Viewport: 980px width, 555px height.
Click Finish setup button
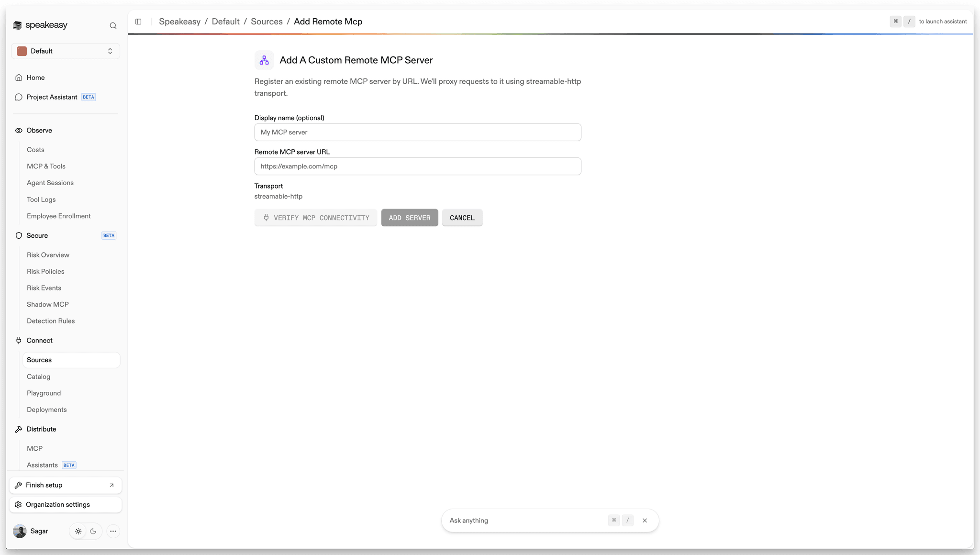point(66,485)
